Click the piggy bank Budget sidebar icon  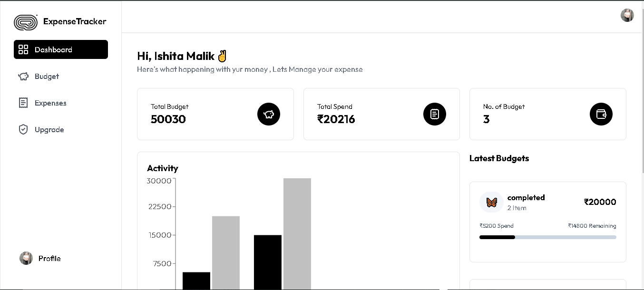pos(23,77)
